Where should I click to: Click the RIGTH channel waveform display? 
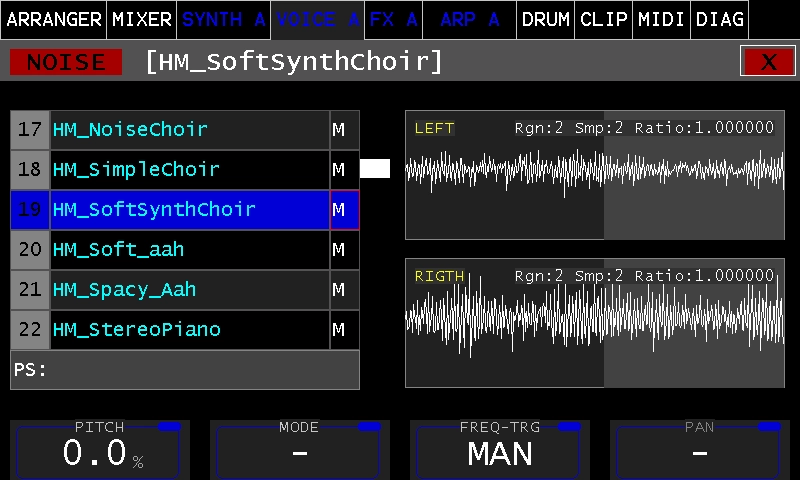pos(595,323)
